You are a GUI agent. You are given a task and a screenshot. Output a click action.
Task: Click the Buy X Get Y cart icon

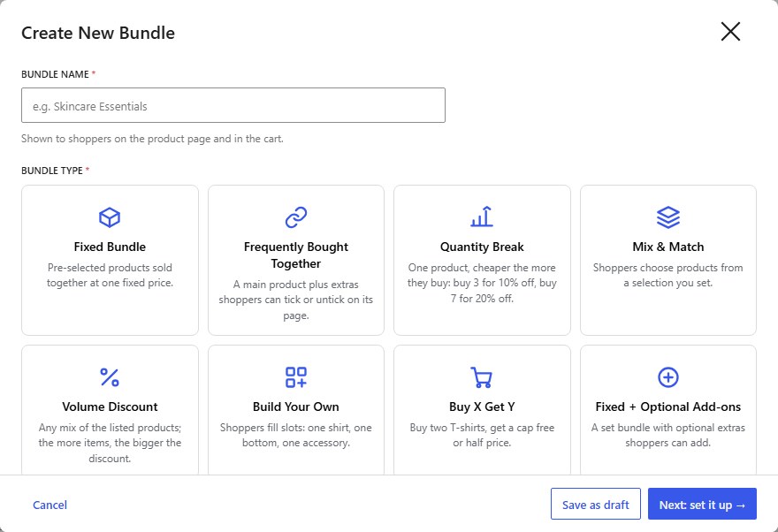click(x=481, y=377)
